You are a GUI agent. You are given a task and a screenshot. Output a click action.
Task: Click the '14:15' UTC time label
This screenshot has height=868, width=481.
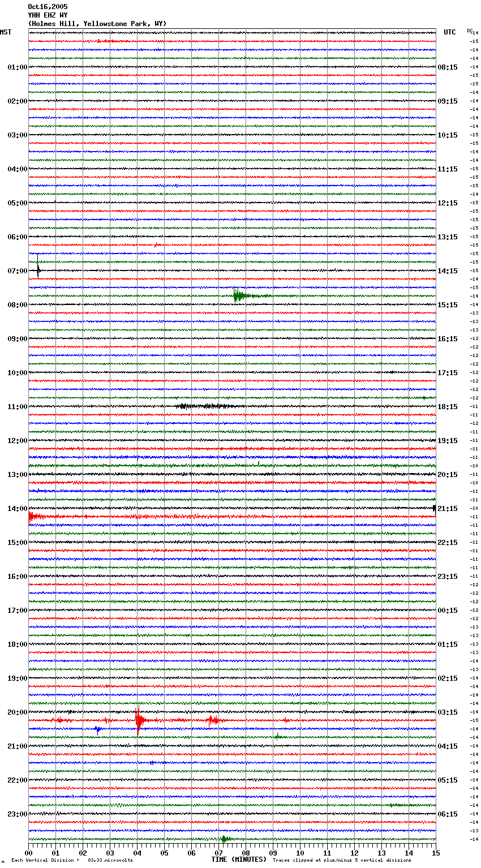tap(448, 271)
